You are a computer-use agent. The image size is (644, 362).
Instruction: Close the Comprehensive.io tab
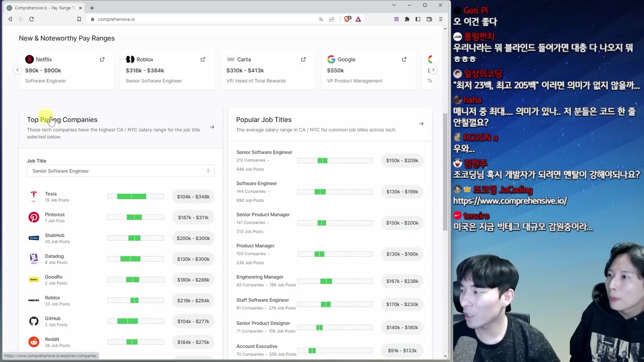pyautogui.click(x=80, y=8)
